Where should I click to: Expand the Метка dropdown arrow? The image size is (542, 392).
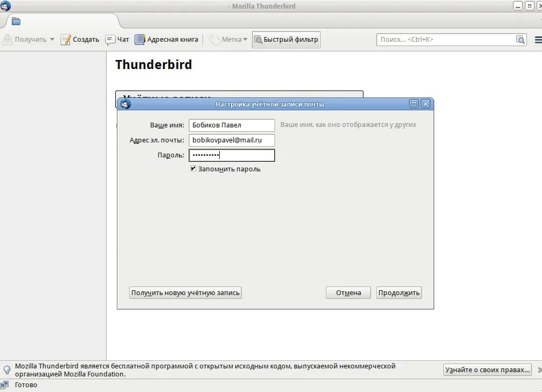click(245, 40)
